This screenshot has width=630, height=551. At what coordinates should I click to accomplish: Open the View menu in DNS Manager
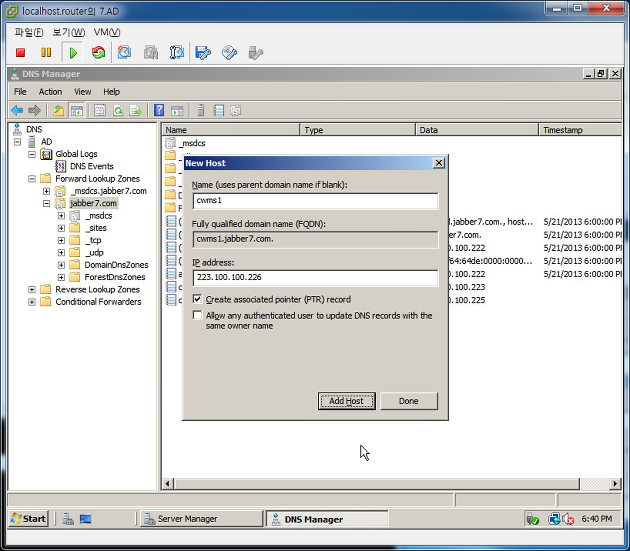(x=82, y=92)
